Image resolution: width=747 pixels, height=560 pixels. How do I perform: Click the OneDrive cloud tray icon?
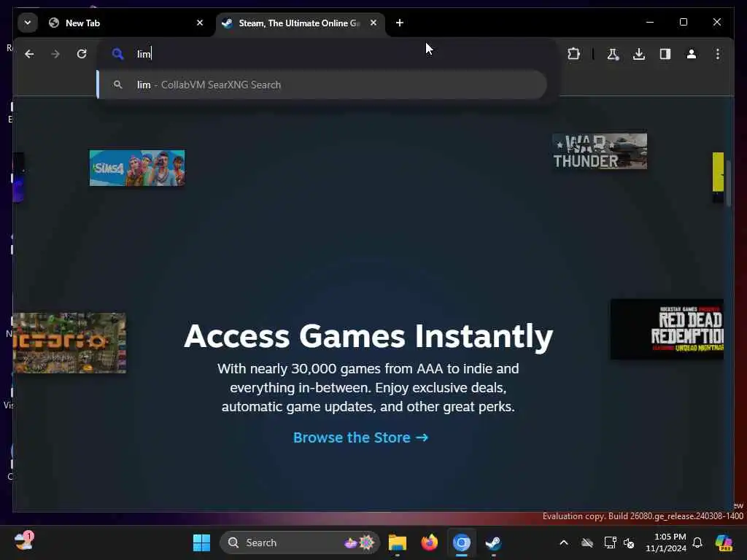(x=587, y=542)
